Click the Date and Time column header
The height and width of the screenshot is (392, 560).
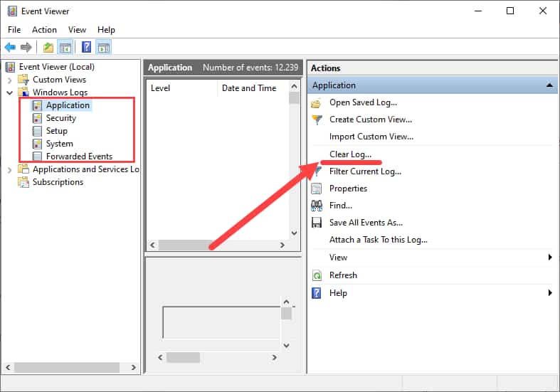(x=248, y=88)
